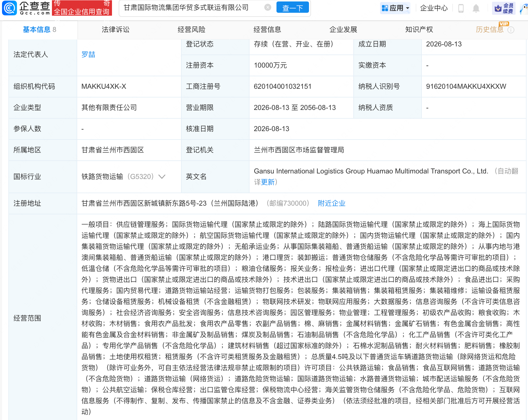This screenshot has height=420, width=528.
Task: Click the info icon beside 历史信息
Action: point(511,30)
